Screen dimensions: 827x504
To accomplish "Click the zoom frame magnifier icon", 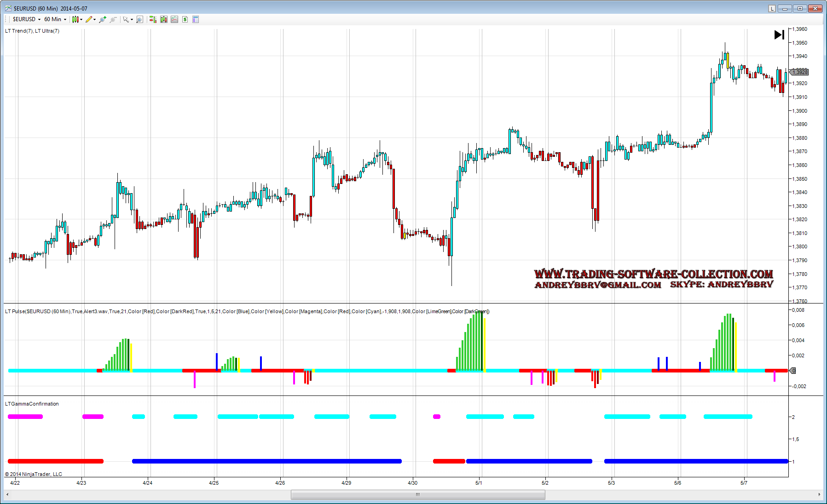I will coord(139,19).
